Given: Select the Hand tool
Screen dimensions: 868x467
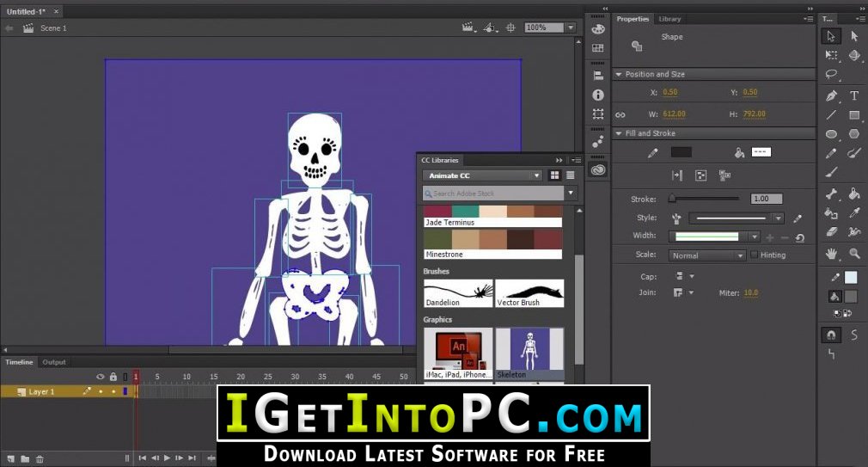Looking at the screenshot, I should [x=831, y=254].
